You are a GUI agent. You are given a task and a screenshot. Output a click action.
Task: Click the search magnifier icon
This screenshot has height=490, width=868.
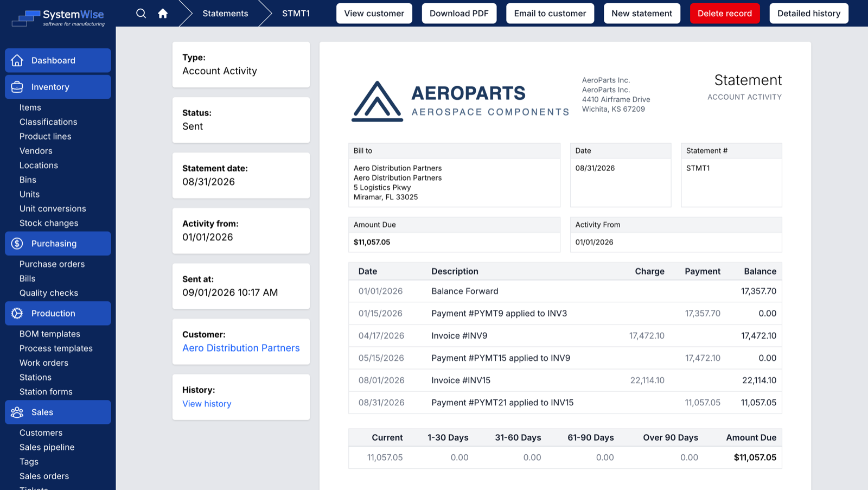pos(141,13)
